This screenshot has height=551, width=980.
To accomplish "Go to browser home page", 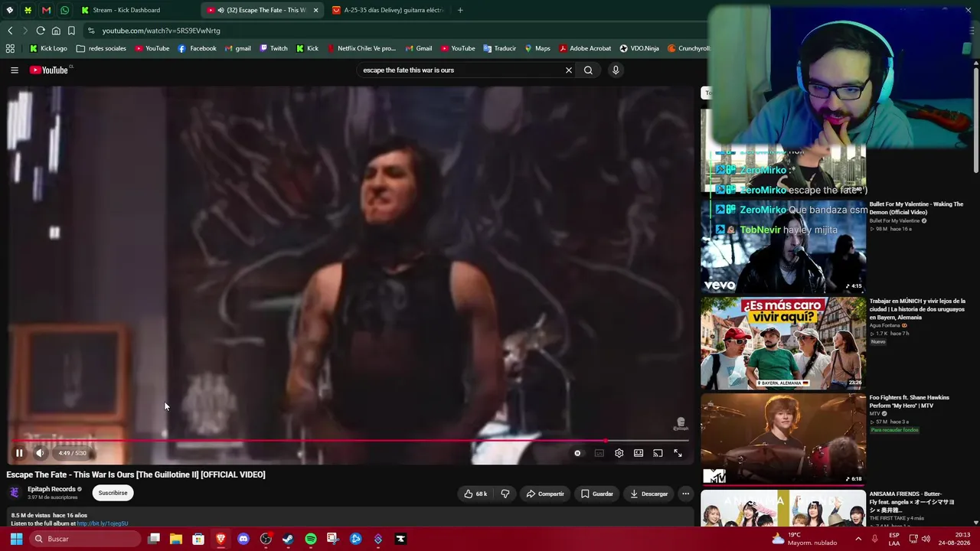I will click(56, 31).
